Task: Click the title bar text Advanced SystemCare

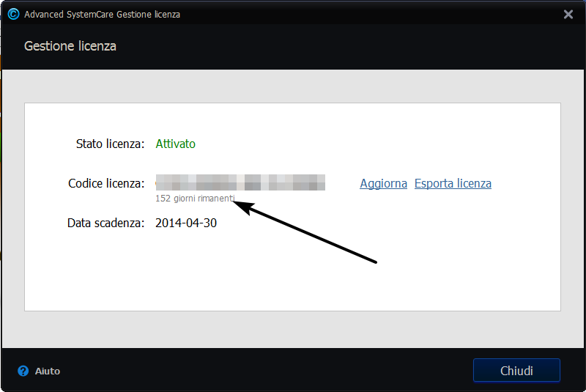Action: [x=69, y=14]
